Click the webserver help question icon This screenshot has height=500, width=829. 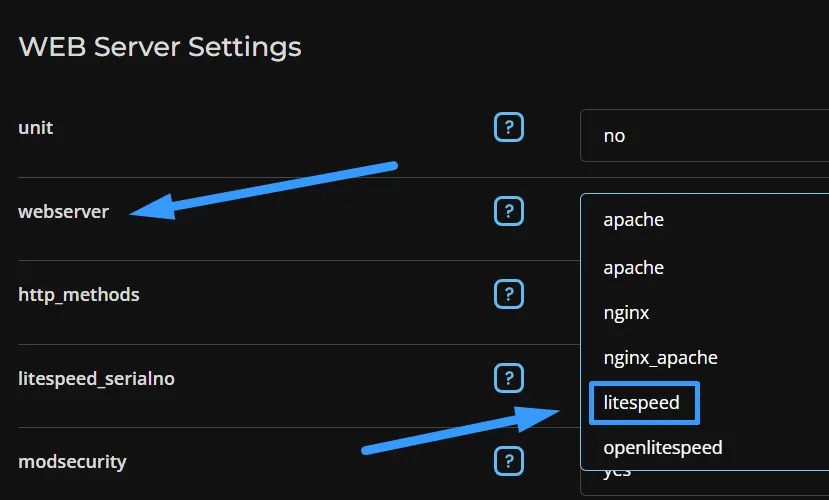click(509, 211)
